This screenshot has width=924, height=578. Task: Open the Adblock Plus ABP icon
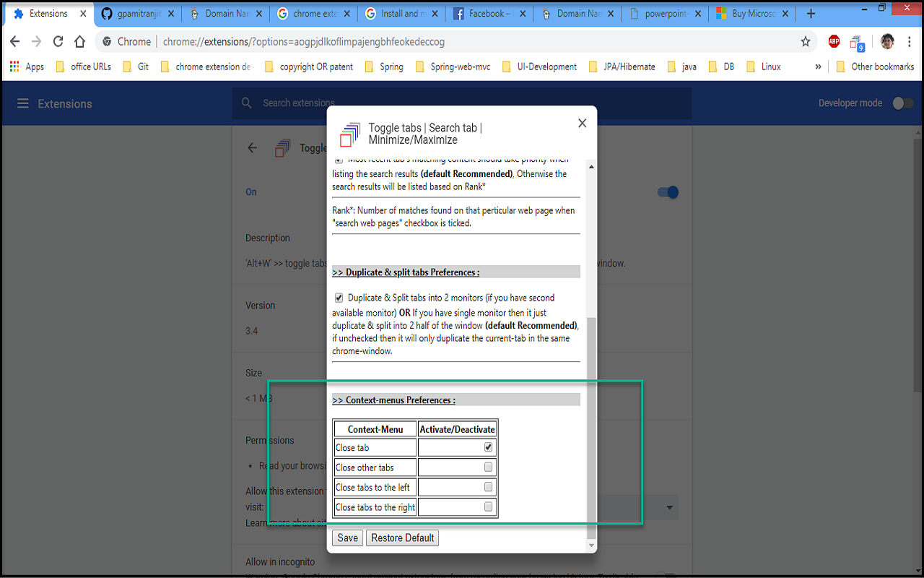834,42
